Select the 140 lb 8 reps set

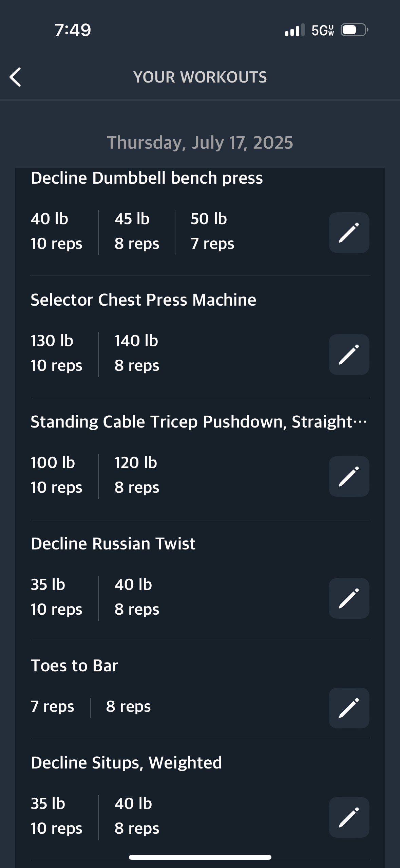(x=137, y=353)
